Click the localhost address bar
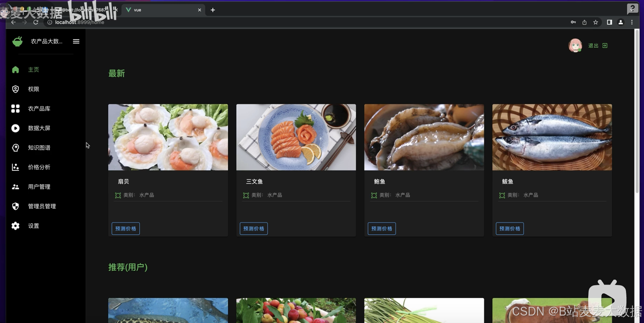The image size is (644, 323). tap(307, 22)
